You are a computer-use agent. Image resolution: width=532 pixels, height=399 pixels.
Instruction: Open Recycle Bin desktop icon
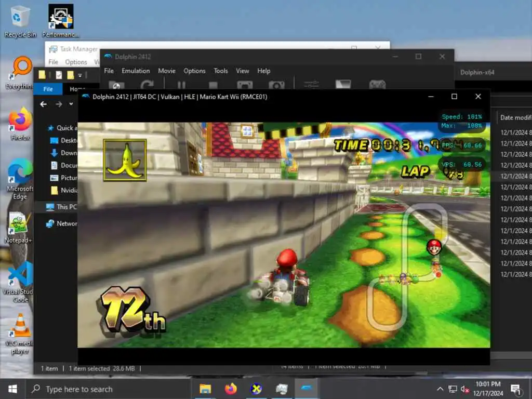20,21
